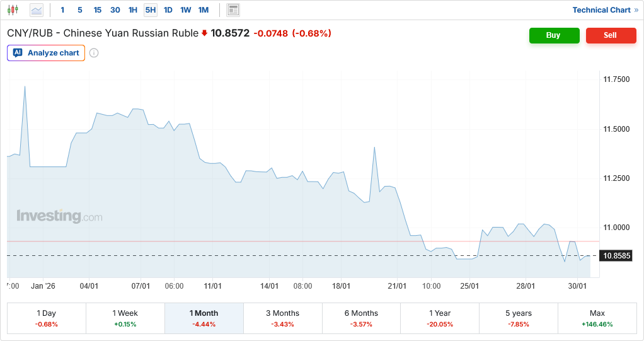Screen dimensions: 644x341
Task: Choose the 1M interval
Action: pos(204,10)
